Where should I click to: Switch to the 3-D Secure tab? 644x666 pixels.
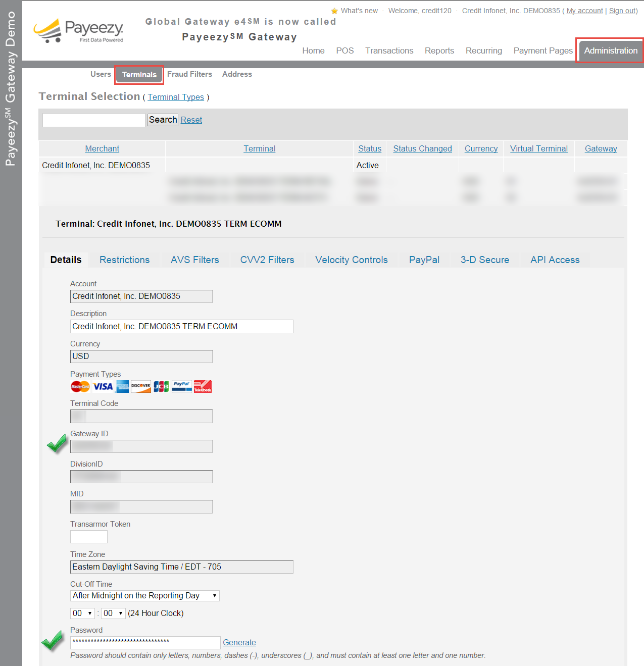coord(484,260)
